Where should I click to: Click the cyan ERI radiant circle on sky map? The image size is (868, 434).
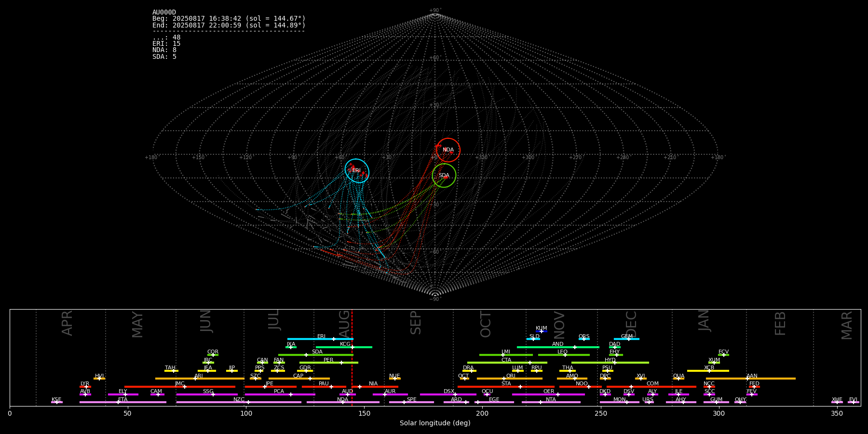pos(357,171)
